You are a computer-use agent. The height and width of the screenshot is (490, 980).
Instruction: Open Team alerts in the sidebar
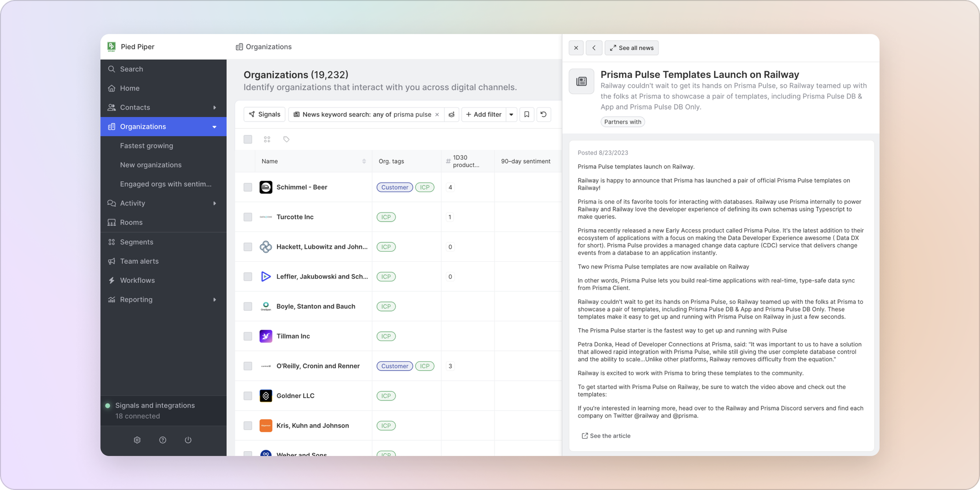(164, 261)
